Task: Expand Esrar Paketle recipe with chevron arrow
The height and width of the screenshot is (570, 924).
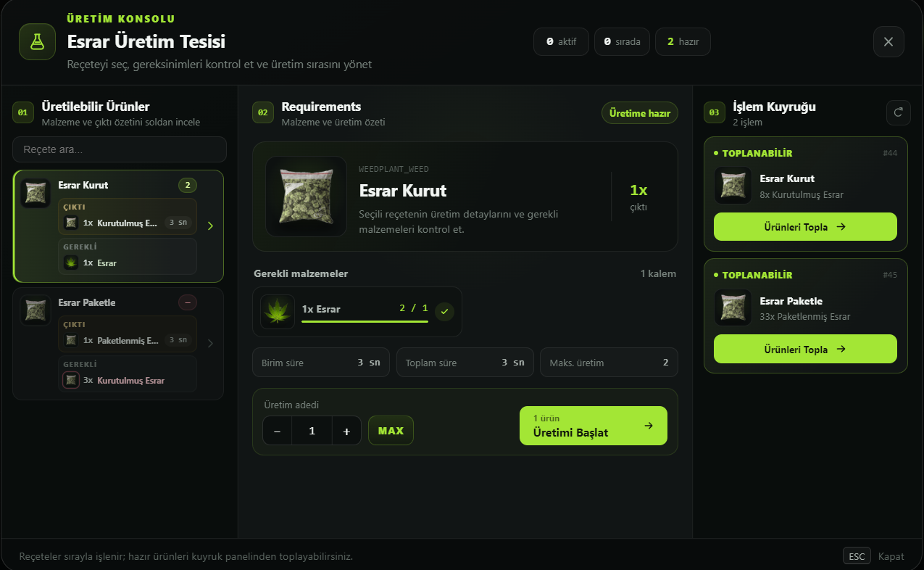Action: [210, 344]
